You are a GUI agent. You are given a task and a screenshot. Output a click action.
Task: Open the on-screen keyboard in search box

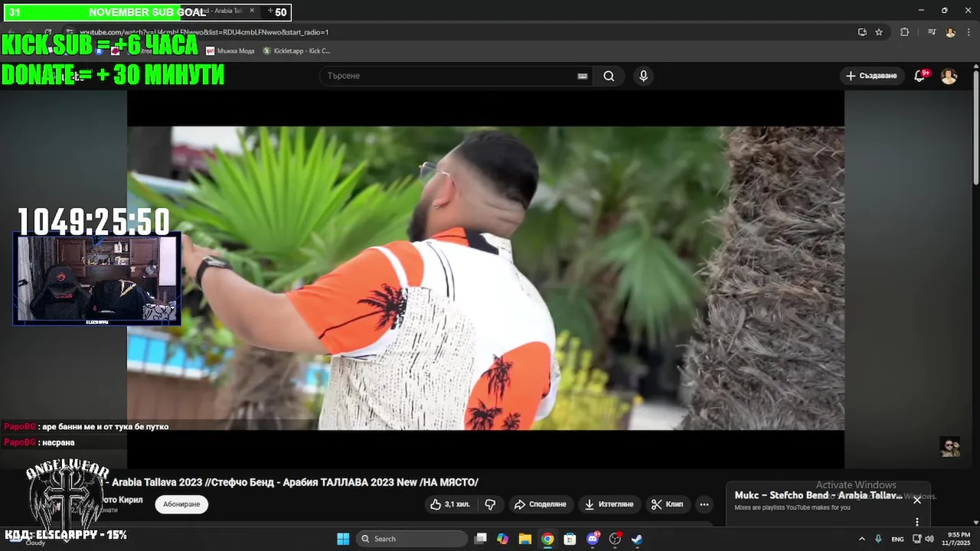(x=582, y=76)
